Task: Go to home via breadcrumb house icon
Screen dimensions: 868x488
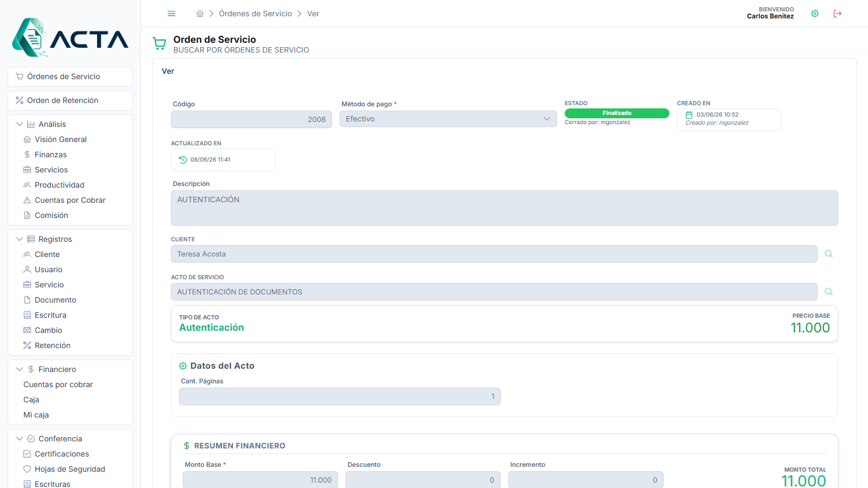Action: [x=200, y=14]
